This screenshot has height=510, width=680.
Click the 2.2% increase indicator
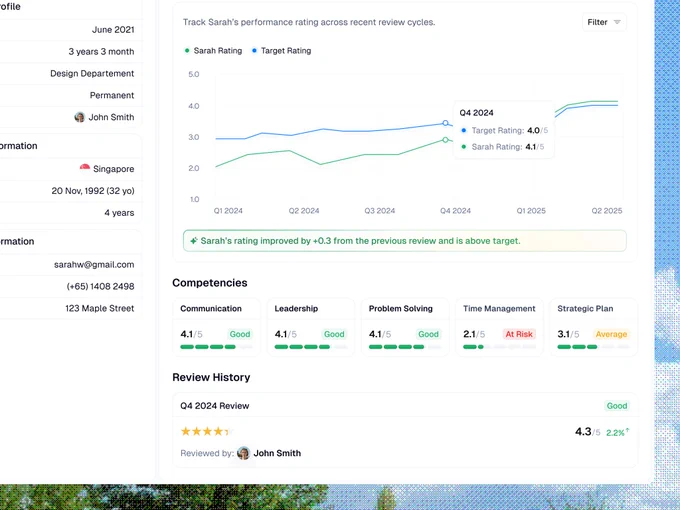click(x=618, y=432)
